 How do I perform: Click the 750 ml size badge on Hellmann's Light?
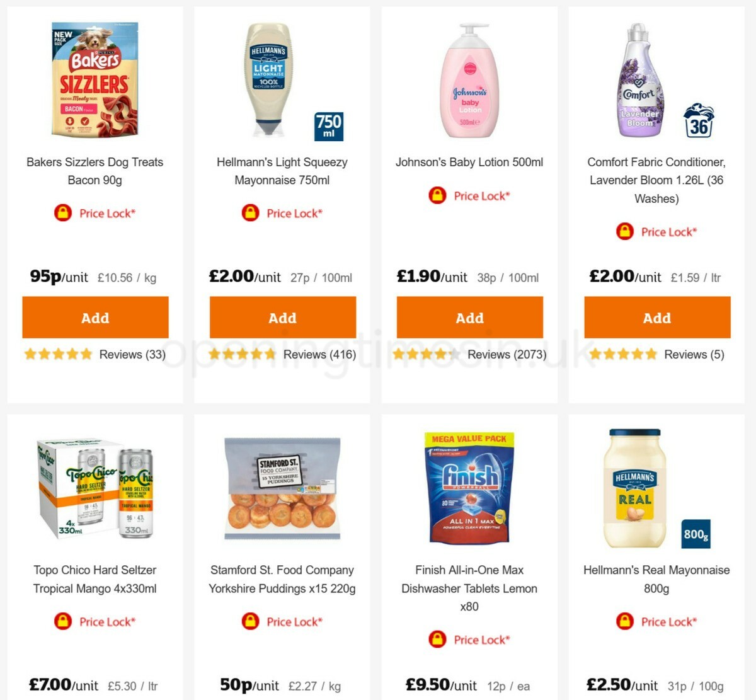(x=328, y=126)
